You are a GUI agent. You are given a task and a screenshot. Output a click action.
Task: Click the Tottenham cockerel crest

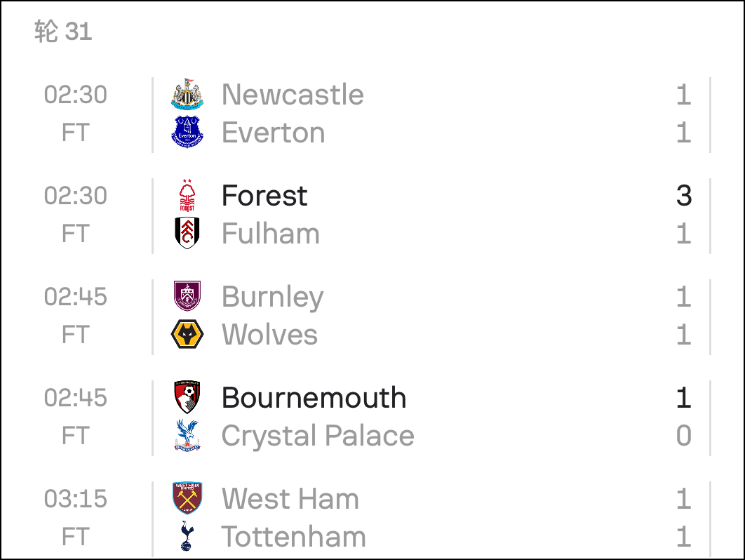click(x=187, y=535)
